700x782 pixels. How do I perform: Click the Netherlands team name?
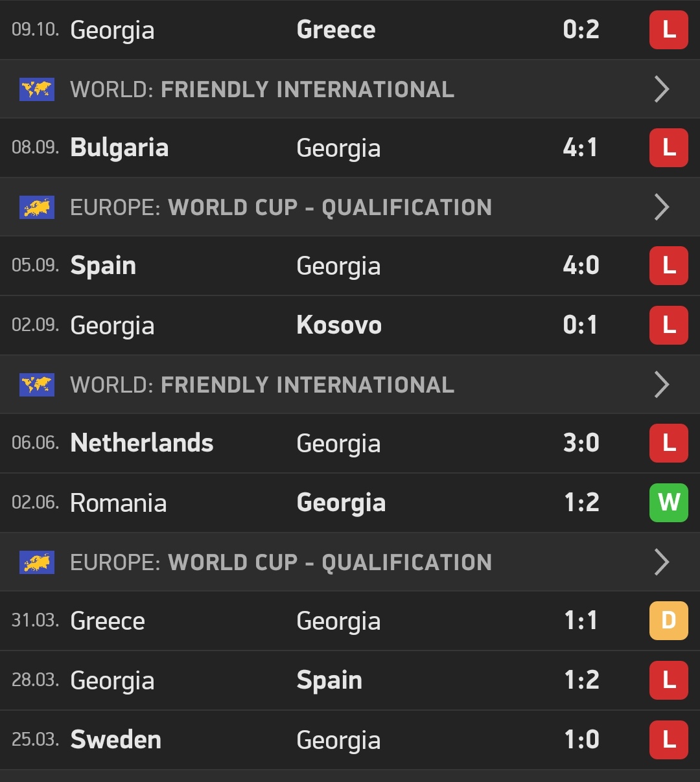click(x=142, y=443)
